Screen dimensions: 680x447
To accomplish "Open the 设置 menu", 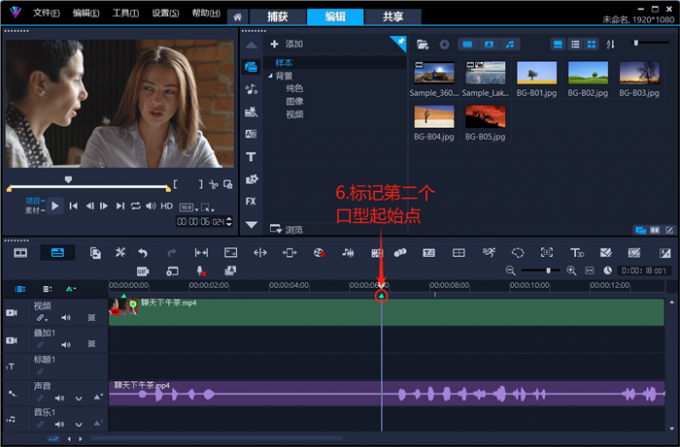I will coord(165,13).
